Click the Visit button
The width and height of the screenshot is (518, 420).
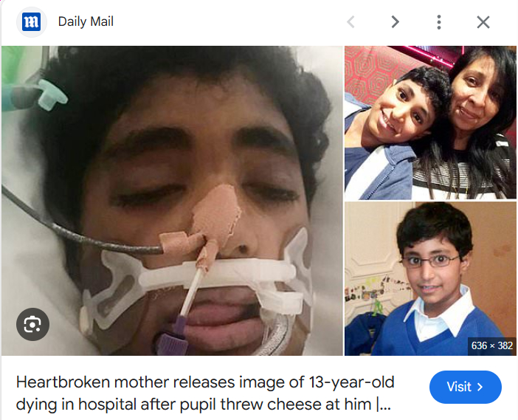(x=466, y=387)
